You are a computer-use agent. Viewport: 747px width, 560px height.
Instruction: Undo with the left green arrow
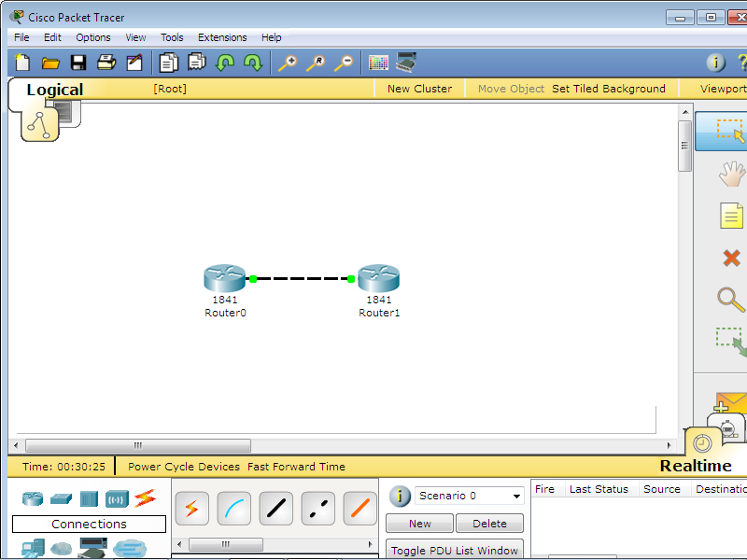pos(225,63)
